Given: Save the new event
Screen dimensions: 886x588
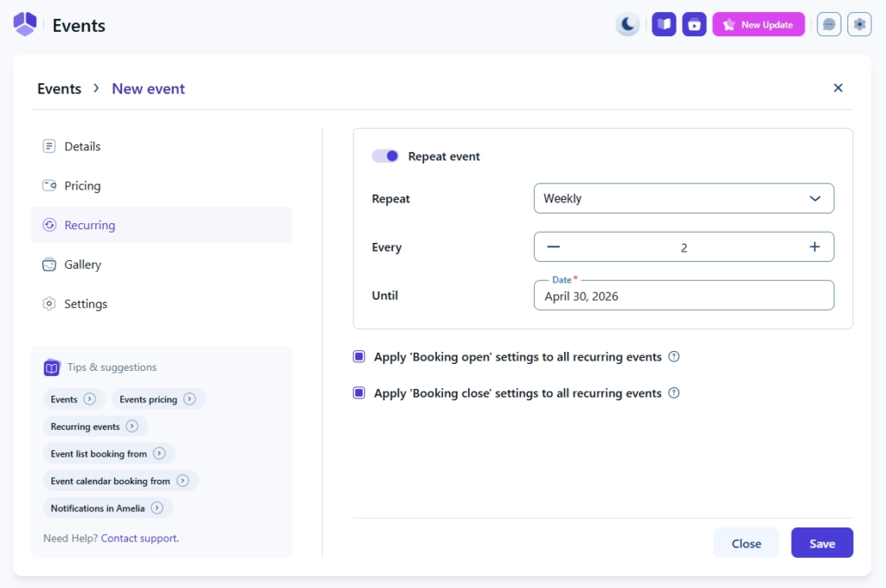Looking at the screenshot, I should (822, 543).
